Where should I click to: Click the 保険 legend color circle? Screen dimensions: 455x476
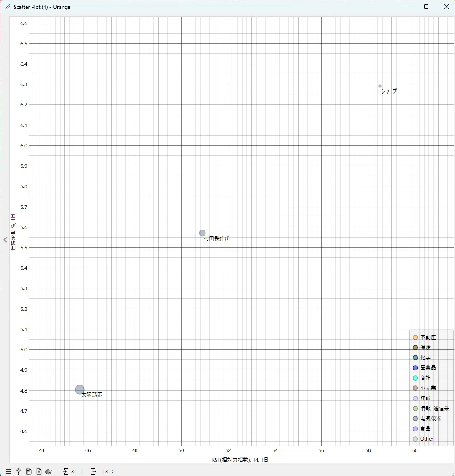tap(416, 347)
